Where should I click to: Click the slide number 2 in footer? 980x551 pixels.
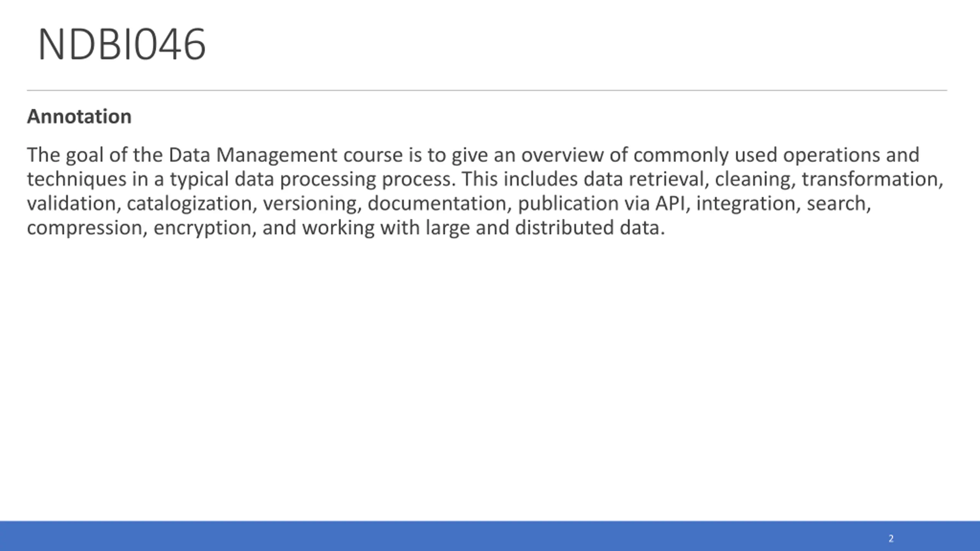[x=891, y=539]
